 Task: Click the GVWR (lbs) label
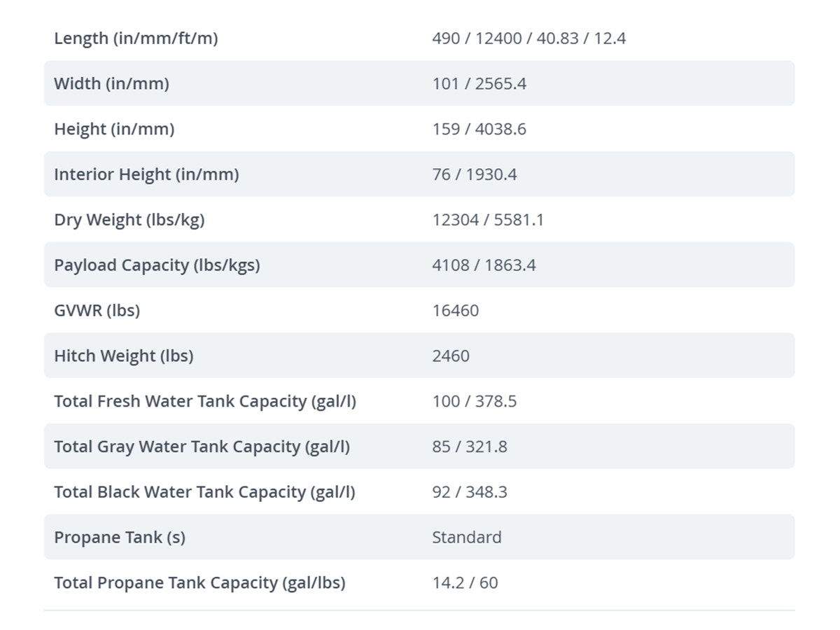pos(97,311)
